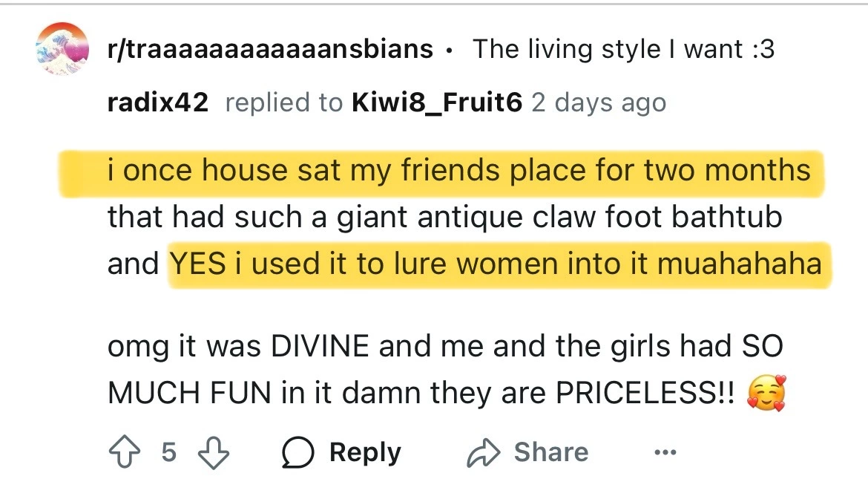Click the smiling face with hearts emoji
Image resolution: width=868 pixels, height=502 pixels.
click(766, 393)
